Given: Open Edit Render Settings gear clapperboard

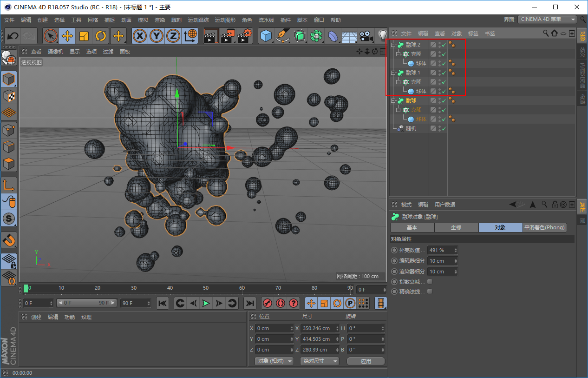Looking at the screenshot, I should point(245,36).
